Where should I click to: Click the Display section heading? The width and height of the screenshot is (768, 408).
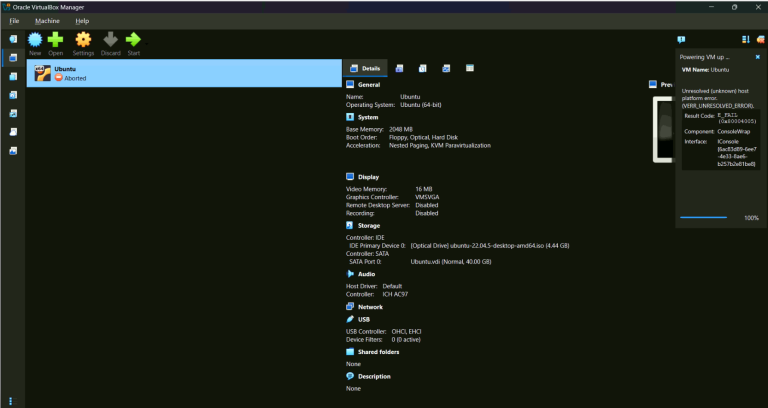pyautogui.click(x=369, y=176)
